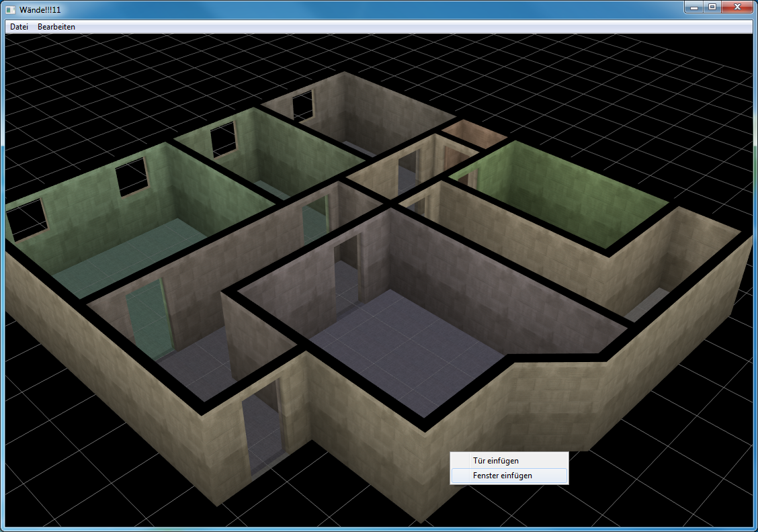The image size is (758, 532).
Task: Click the application icon in the title bar
Action: [11, 9]
